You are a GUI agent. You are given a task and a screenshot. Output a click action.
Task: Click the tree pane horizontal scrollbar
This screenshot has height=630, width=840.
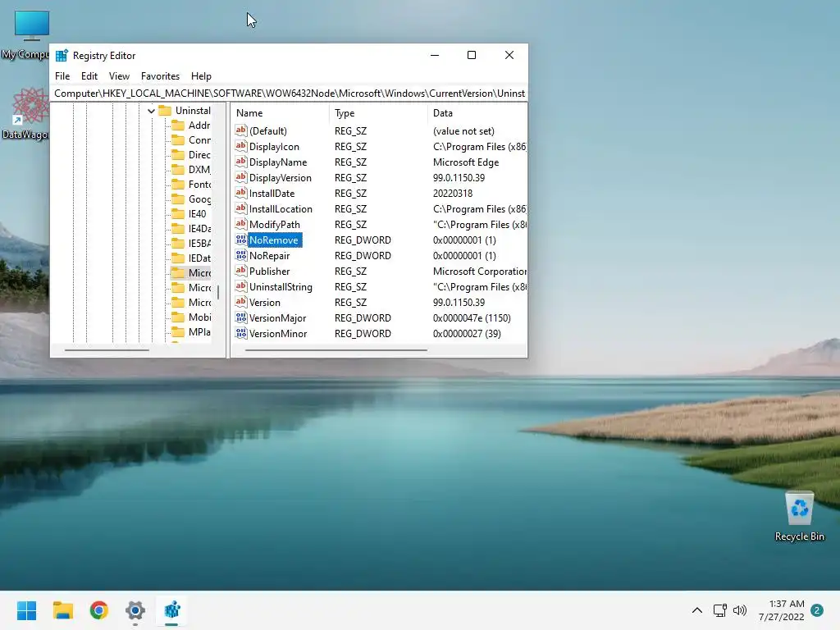pyautogui.click(x=107, y=349)
